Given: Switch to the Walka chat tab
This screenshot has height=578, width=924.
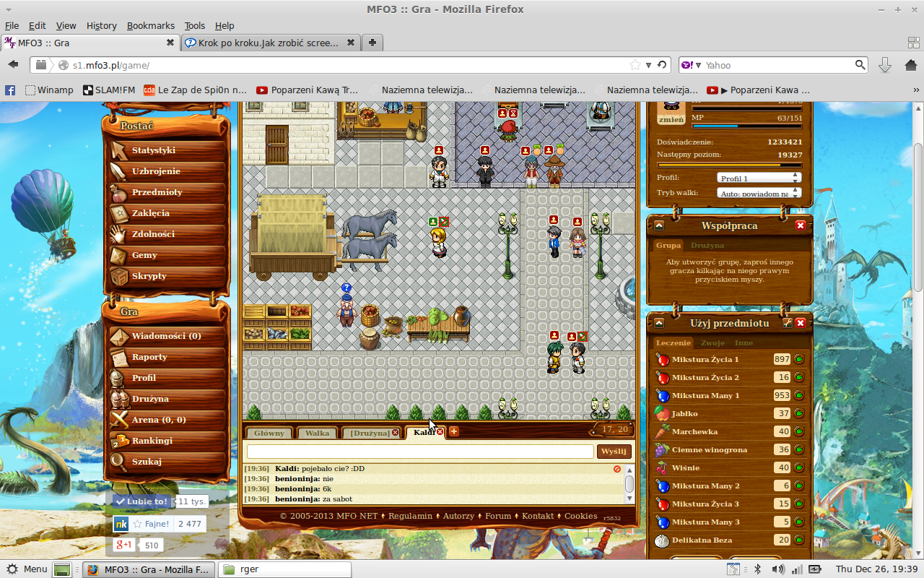Looking at the screenshot, I should tap(317, 433).
